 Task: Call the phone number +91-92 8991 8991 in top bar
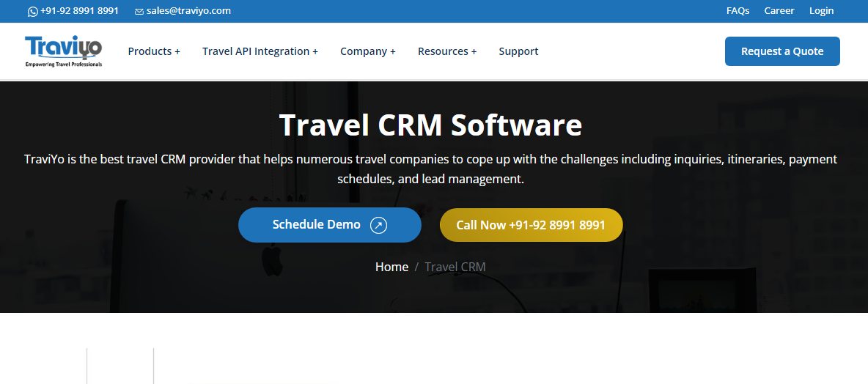(79, 11)
